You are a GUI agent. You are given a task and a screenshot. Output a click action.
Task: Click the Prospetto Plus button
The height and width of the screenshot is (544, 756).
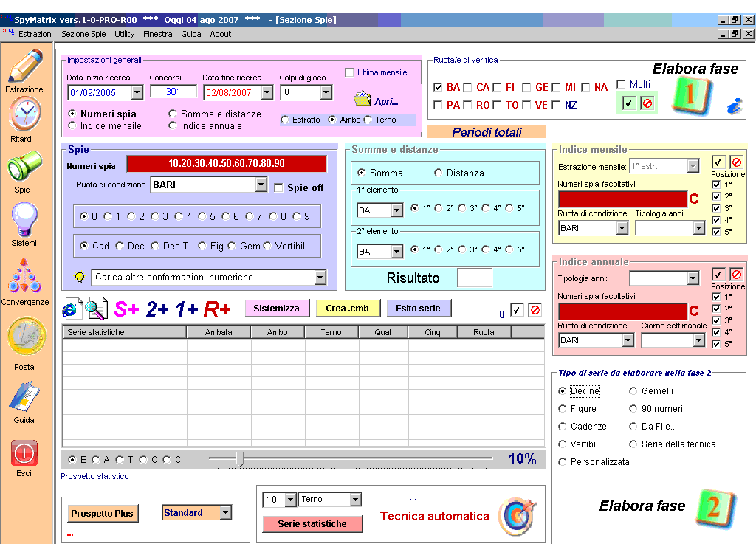point(102,514)
